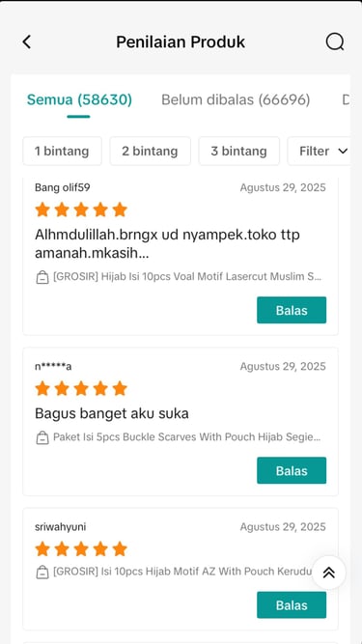Screen dimensions: 362x644
Task: Click shopping bag icon beside Buckle Scarves product
Action: tap(42, 437)
